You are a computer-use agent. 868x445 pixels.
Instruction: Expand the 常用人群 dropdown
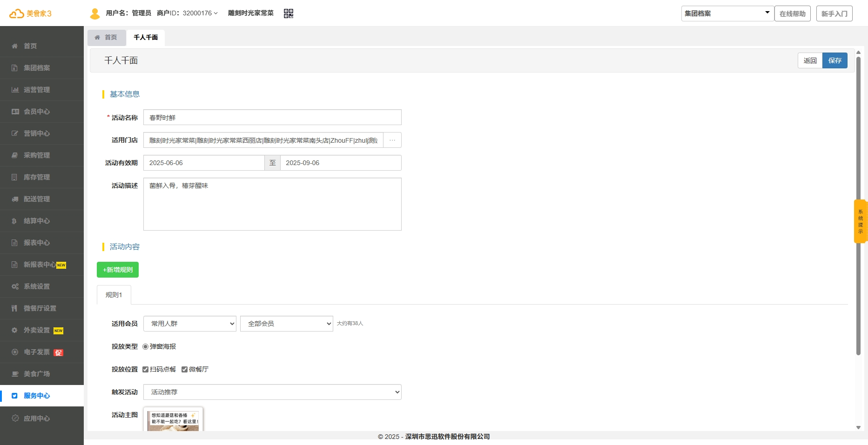click(x=189, y=324)
